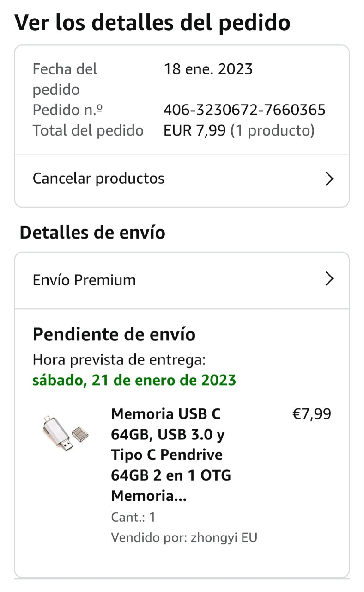Tap the EUR 7,99 (1 producto) total
Screen dimensions: 364x592
pyautogui.click(x=239, y=130)
